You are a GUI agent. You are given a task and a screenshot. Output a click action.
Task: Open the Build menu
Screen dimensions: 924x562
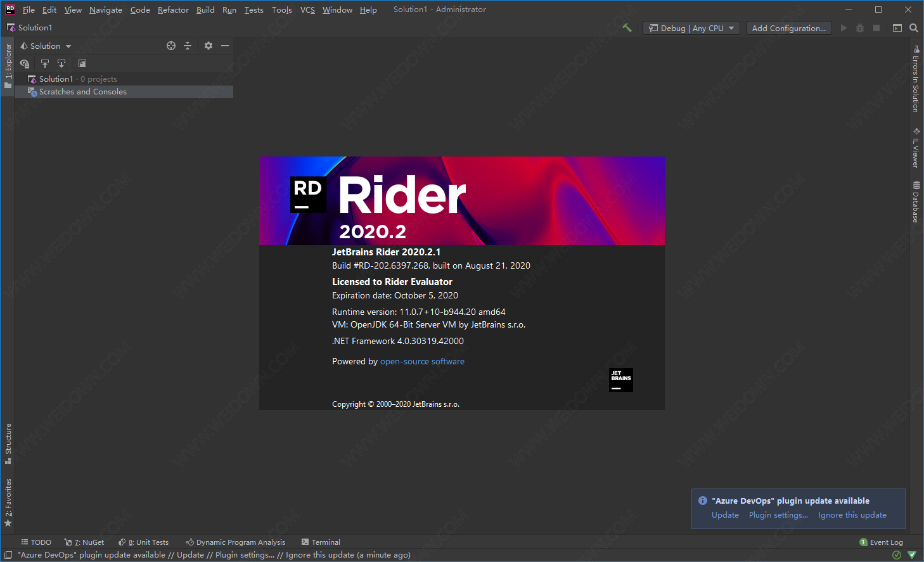(x=205, y=10)
